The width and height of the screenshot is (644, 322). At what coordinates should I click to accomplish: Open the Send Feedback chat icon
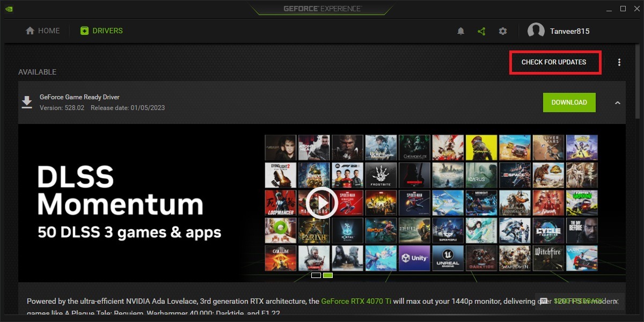(x=544, y=301)
